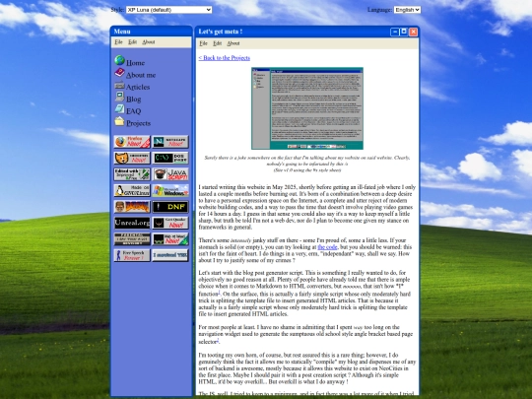The image size is (532, 399).
Task: Click the JavaScript coffee cup badge
Action: pos(170,174)
